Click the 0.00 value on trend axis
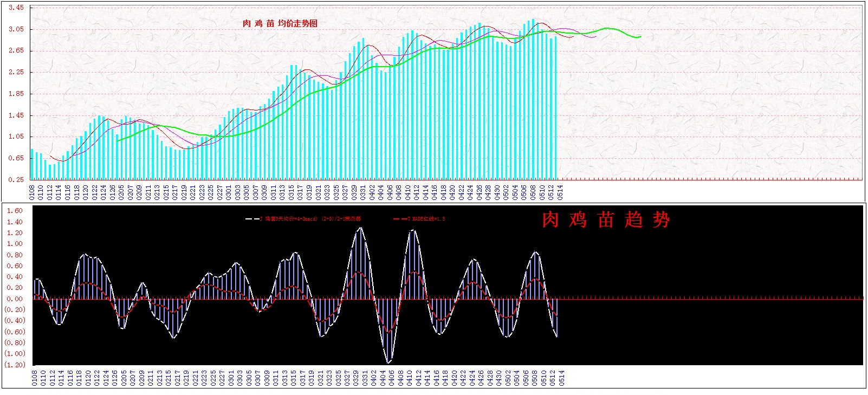The image size is (868, 395). click(x=15, y=299)
